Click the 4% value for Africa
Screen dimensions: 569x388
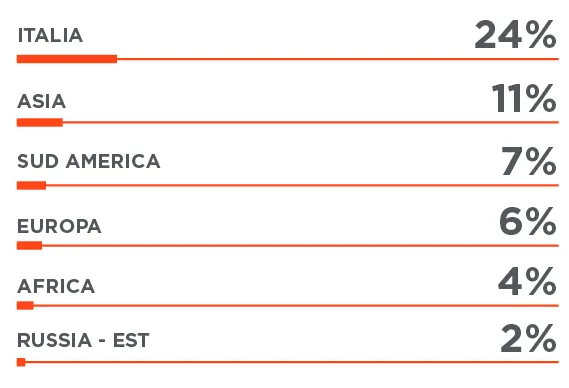(x=527, y=281)
